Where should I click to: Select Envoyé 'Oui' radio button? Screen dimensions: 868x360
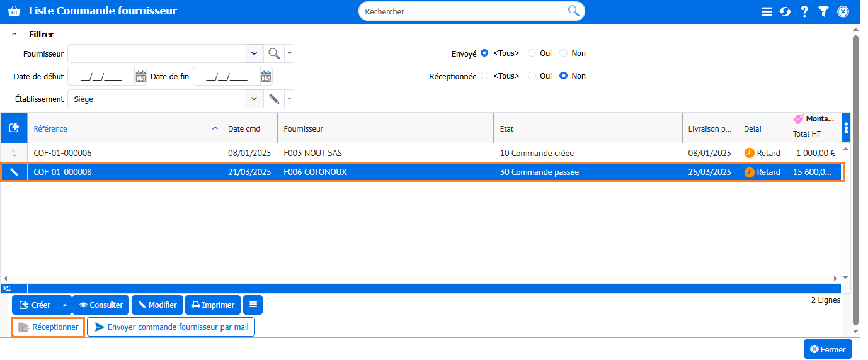532,53
